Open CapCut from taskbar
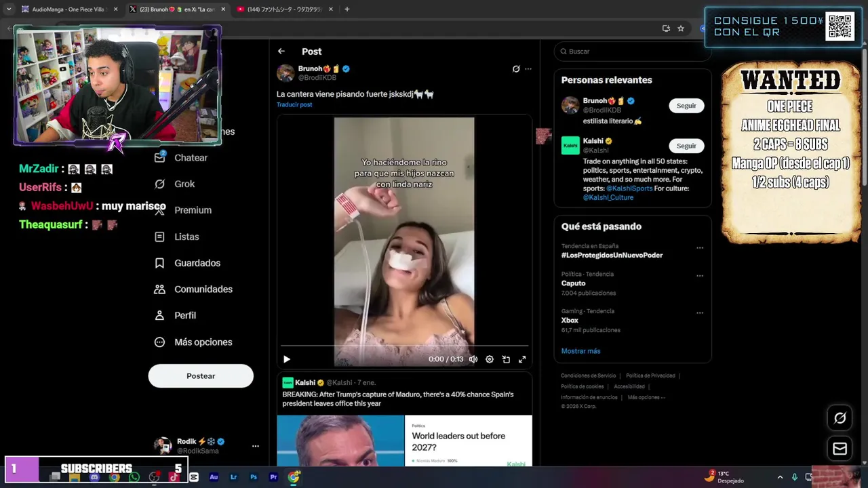 coord(194,477)
